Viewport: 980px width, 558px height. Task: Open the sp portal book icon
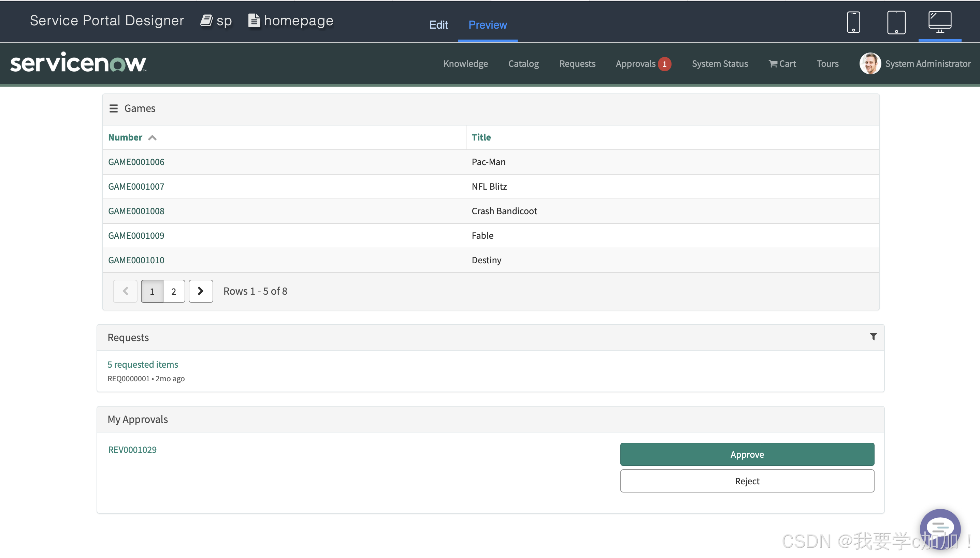pos(206,21)
